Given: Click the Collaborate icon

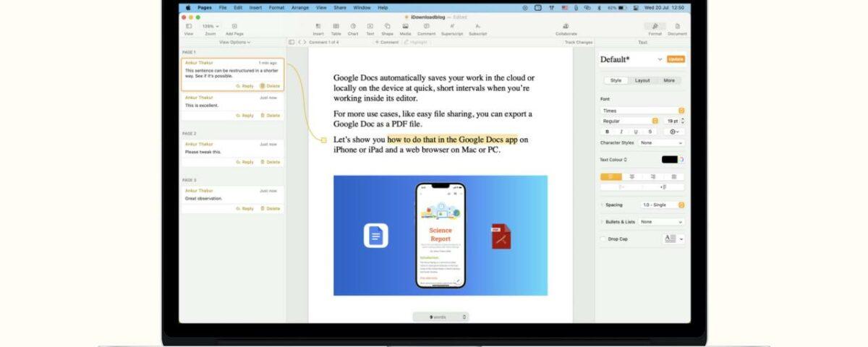Looking at the screenshot, I should pyautogui.click(x=566, y=26).
